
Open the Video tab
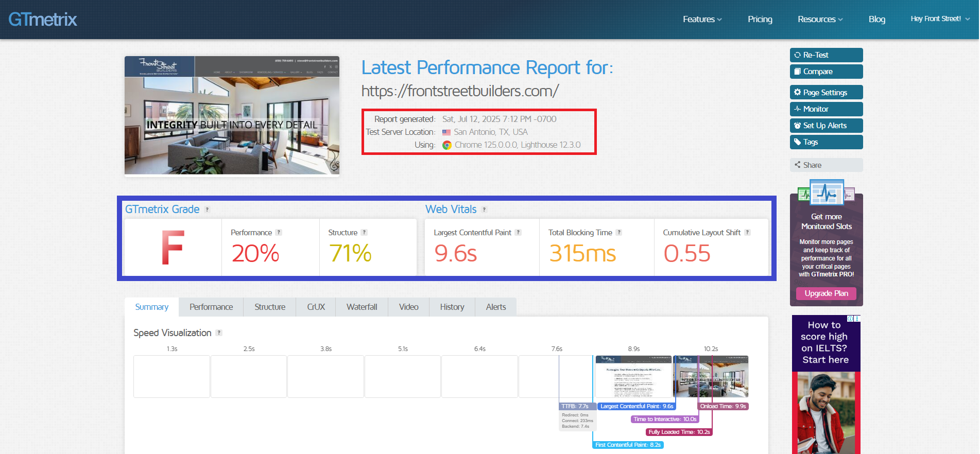408,307
